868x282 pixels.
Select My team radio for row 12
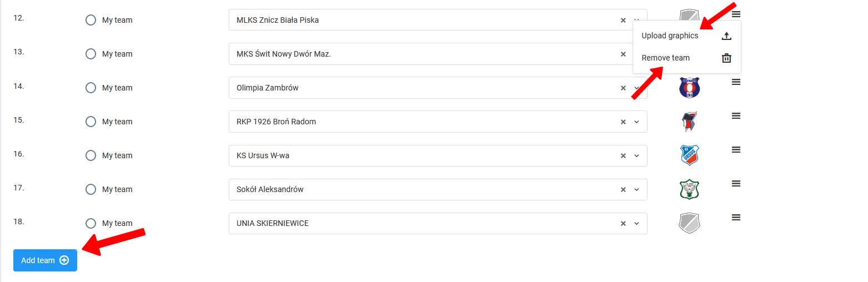[91, 21]
